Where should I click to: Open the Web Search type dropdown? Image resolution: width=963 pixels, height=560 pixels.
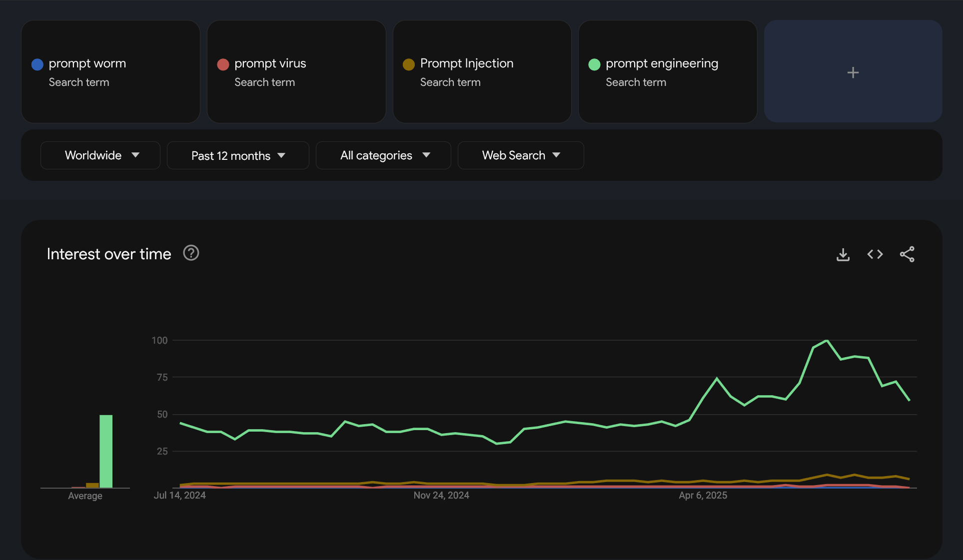521,155
